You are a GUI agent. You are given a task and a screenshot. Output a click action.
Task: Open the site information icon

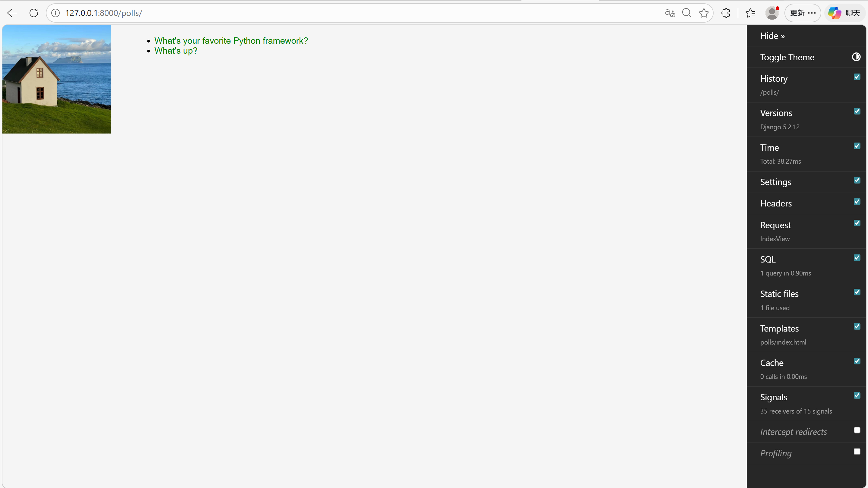55,13
